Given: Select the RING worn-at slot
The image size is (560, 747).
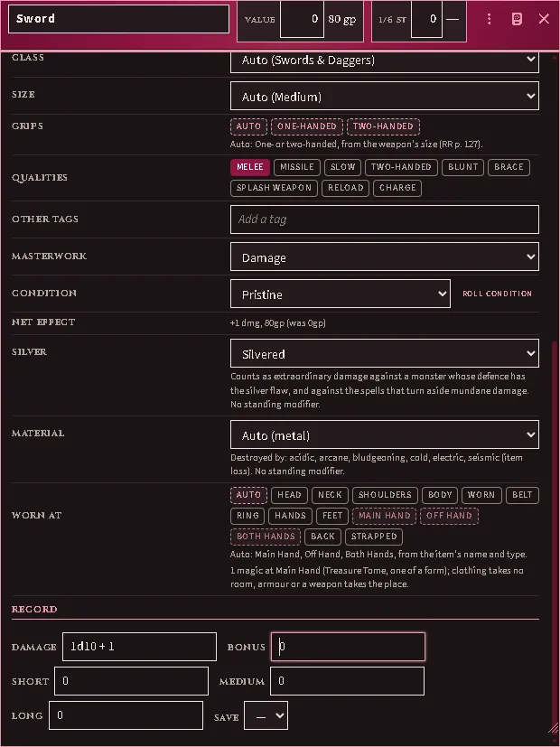Looking at the screenshot, I should 247,516.
